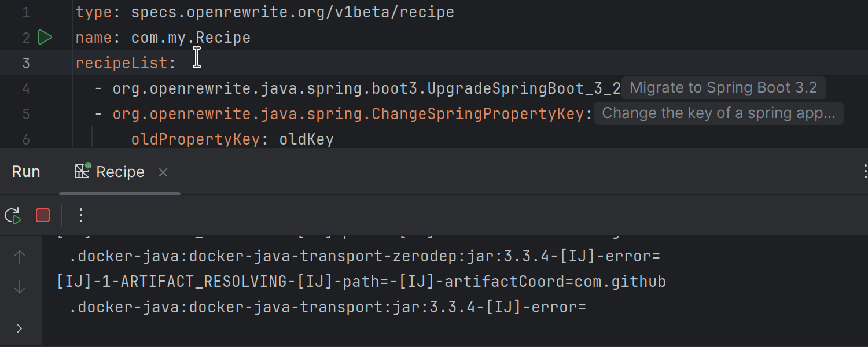Click the up arrow in console sidebar
The height and width of the screenshot is (347, 868).
coord(20,257)
